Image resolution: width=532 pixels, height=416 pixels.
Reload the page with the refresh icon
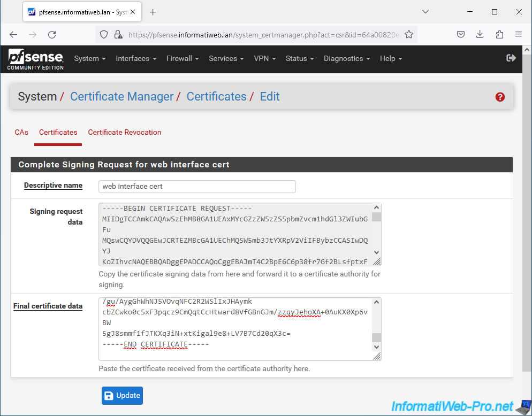point(52,34)
